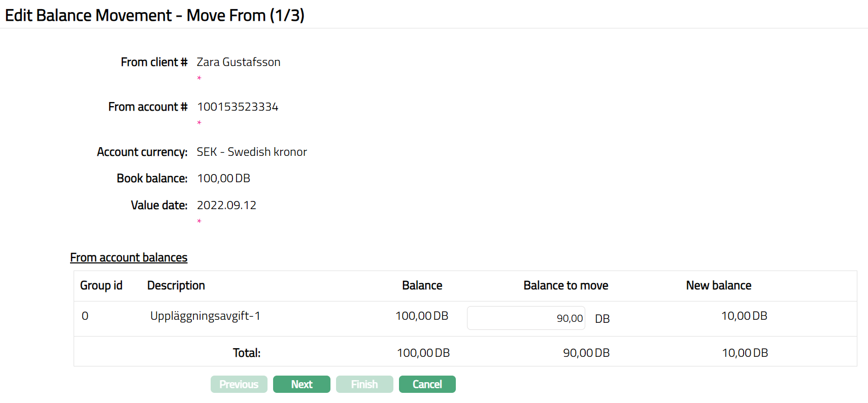Open the From account balances link
Viewport: 868px width, 403px height.
point(128,257)
